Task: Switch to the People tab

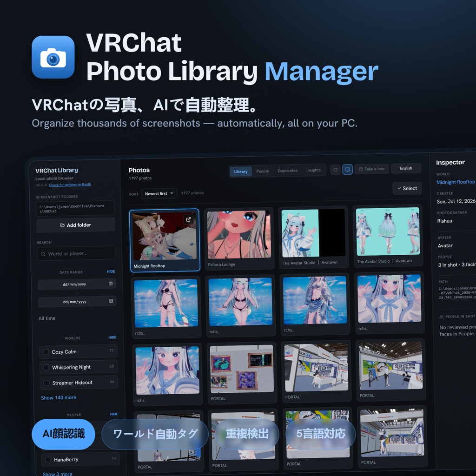Action: tap(263, 171)
